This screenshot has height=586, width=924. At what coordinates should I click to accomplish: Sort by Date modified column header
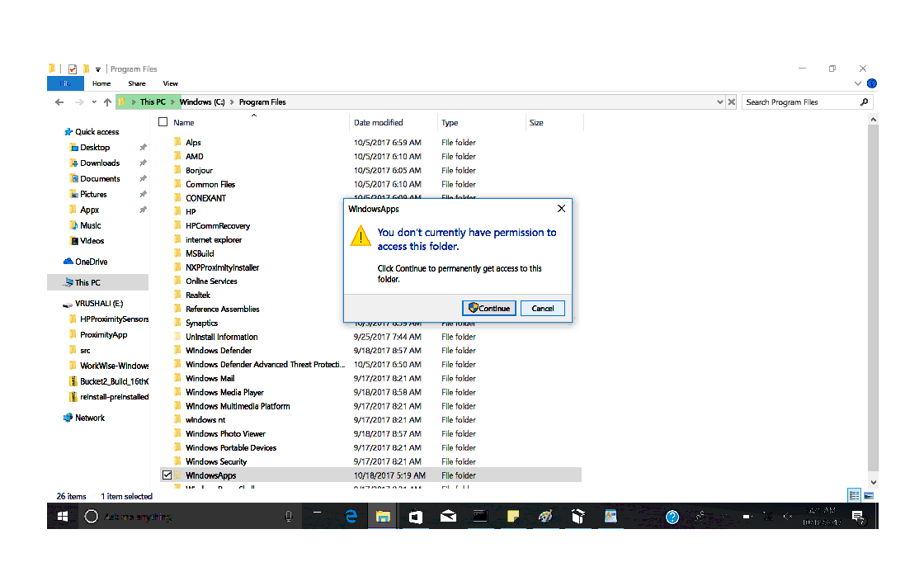point(379,123)
